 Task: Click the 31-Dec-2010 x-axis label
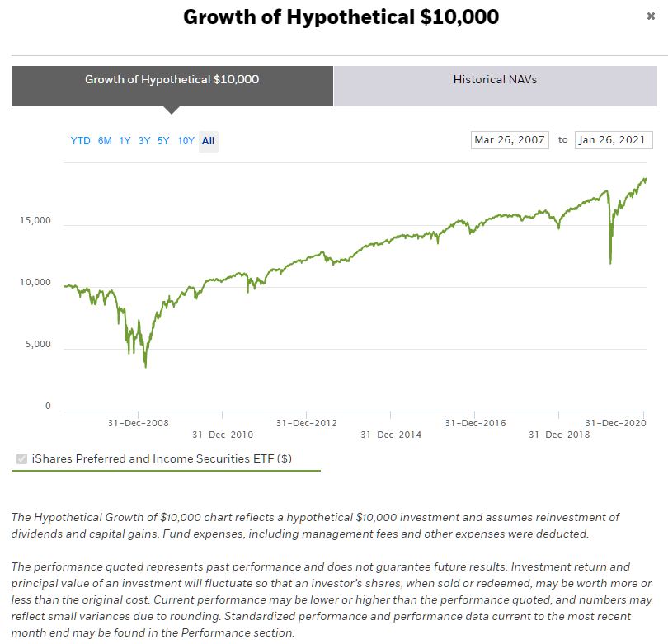click(223, 435)
